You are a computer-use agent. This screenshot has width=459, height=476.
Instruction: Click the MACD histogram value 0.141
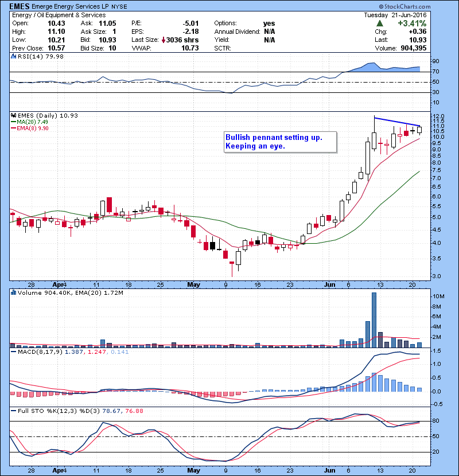click(x=119, y=352)
